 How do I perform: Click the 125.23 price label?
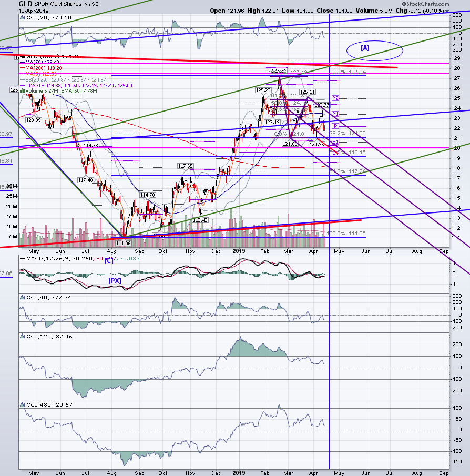(263, 90)
